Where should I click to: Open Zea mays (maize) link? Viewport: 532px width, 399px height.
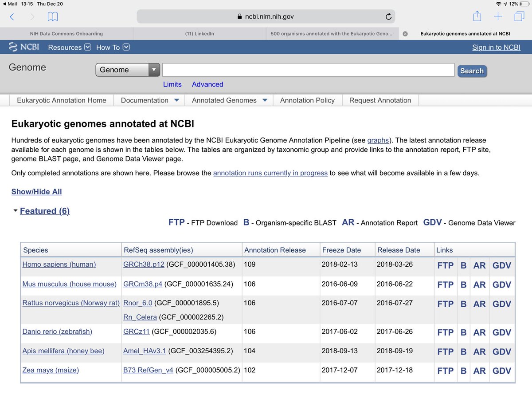coord(51,370)
